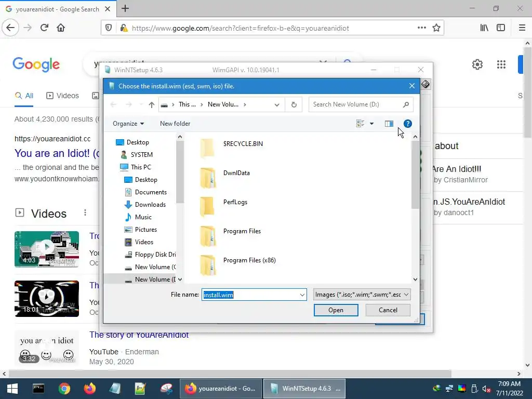The width and height of the screenshot is (532, 399).
Task: Click Firefox tracking protection shield icon
Action: coord(109,28)
